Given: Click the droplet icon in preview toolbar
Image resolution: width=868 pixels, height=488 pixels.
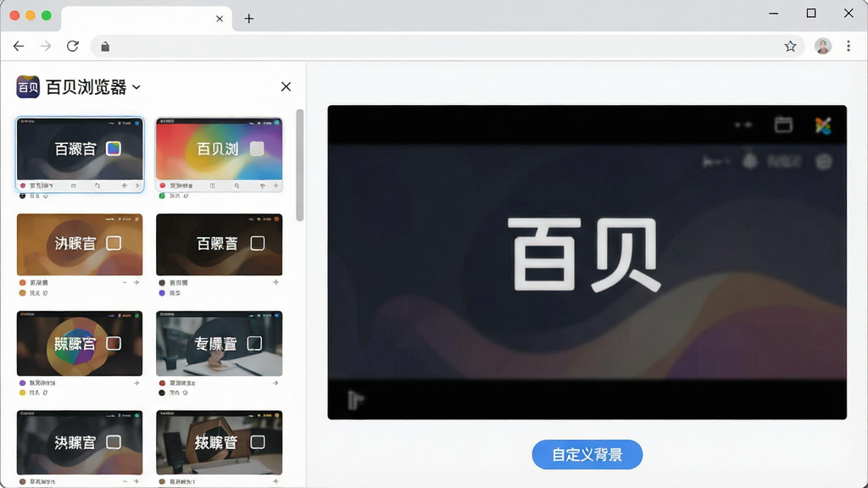Looking at the screenshot, I should click(749, 161).
